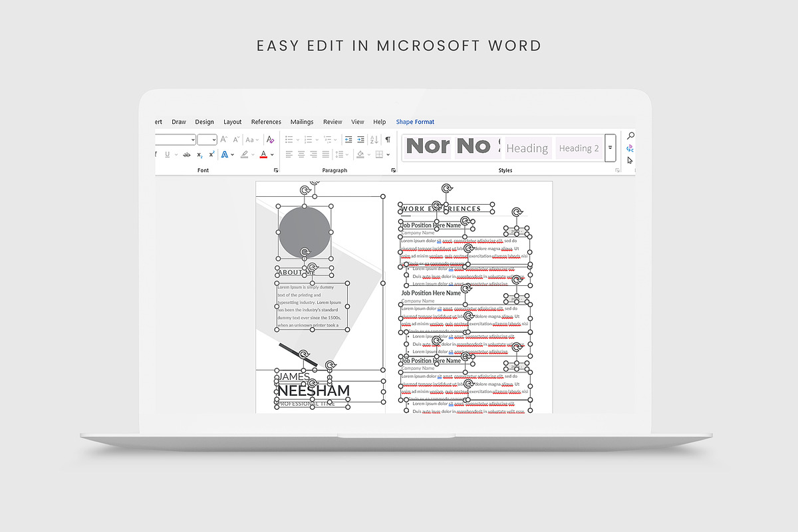Switch to the Review tab
This screenshot has width=798, height=532.
click(x=332, y=122)
